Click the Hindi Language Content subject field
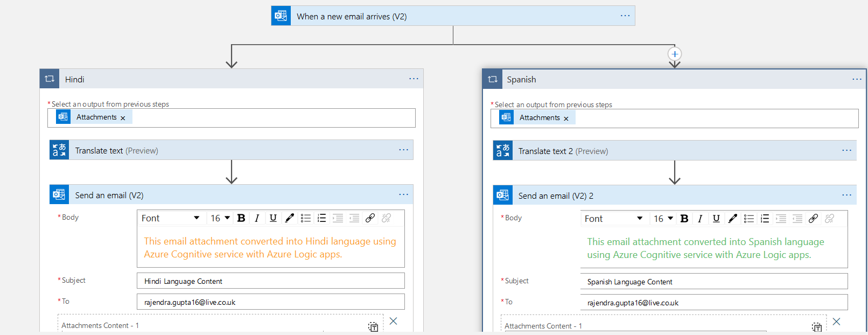The image size is (868, 335). tap(270, 281)
